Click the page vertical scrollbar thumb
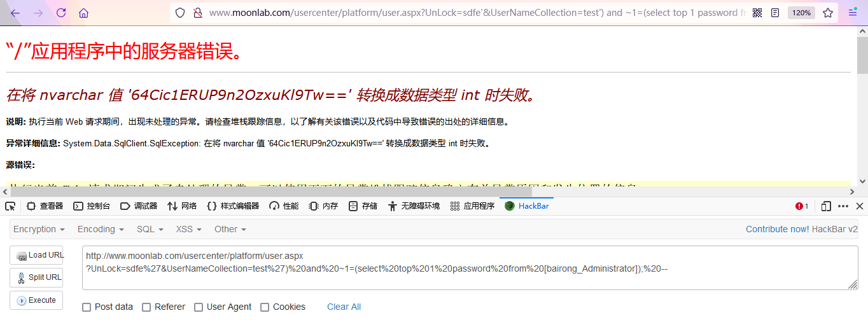This screenshot has height=320, width=868. click(x=862, y=54)
